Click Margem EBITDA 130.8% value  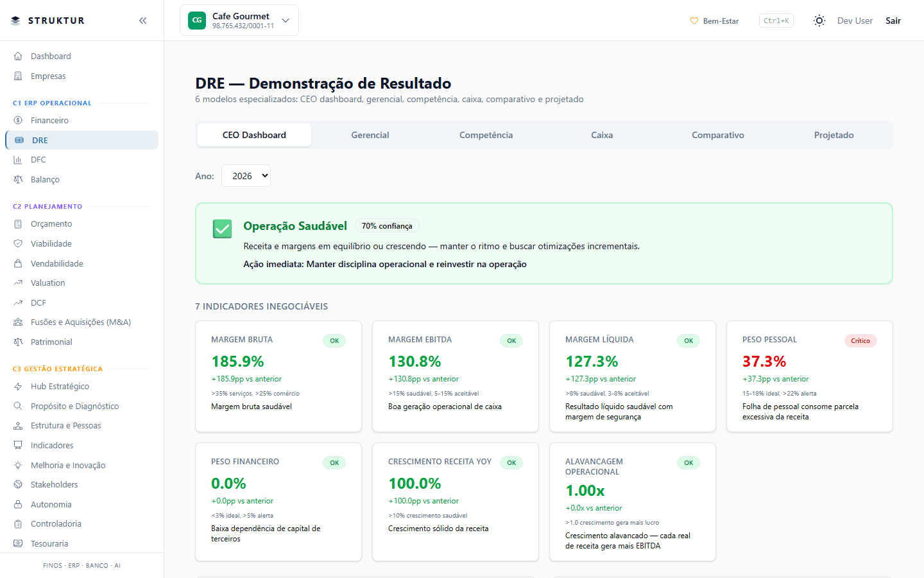coord(415,362)
